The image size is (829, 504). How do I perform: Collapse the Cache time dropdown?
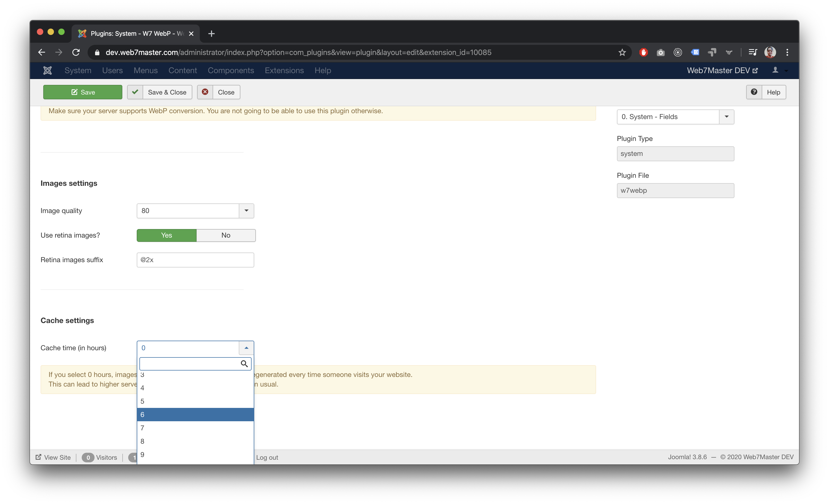tap(246, 348)
